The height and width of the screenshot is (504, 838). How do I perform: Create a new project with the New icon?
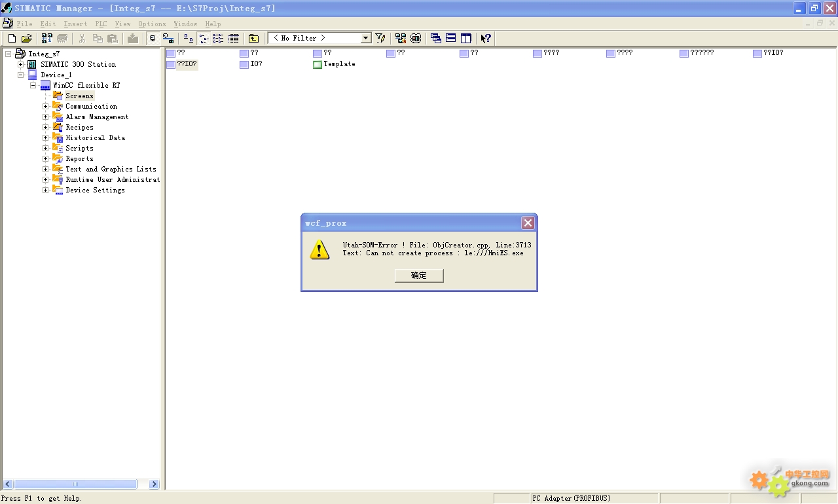pyautogui.click(x=12, y=39)
